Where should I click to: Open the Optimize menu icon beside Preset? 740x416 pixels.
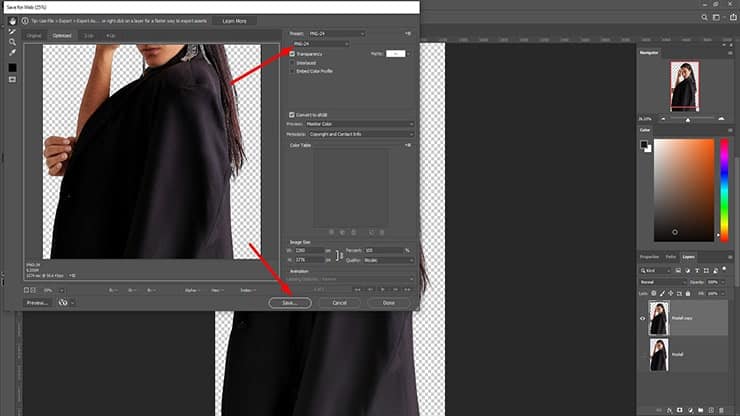pos(408,34)
